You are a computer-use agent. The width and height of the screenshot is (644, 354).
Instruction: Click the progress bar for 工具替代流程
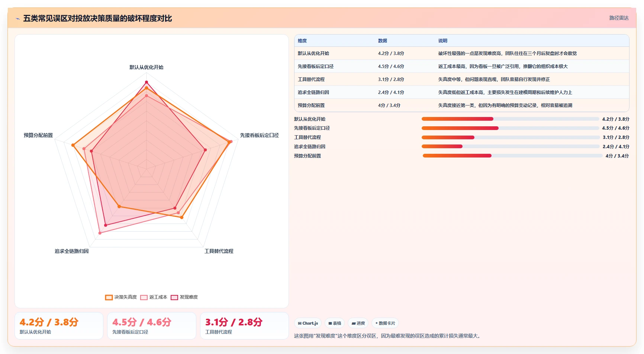511,137
